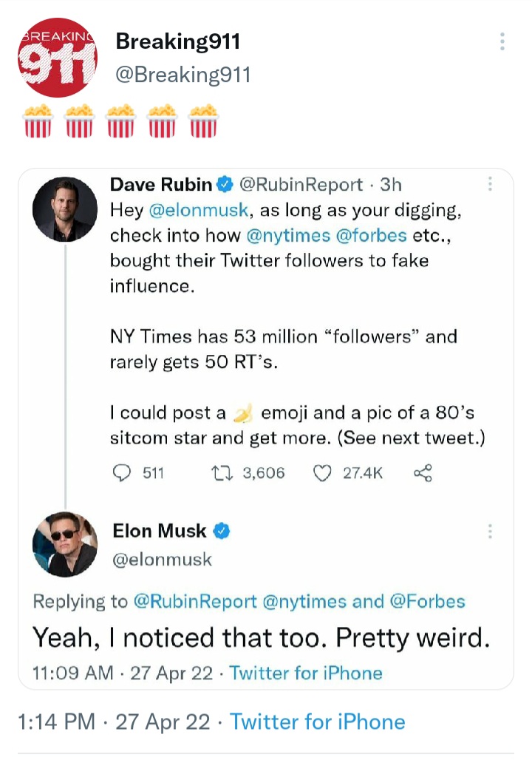The image size is (532, 760).
Task: Click the @forbes mention in the tweet text
Action: tap(371, 236)
